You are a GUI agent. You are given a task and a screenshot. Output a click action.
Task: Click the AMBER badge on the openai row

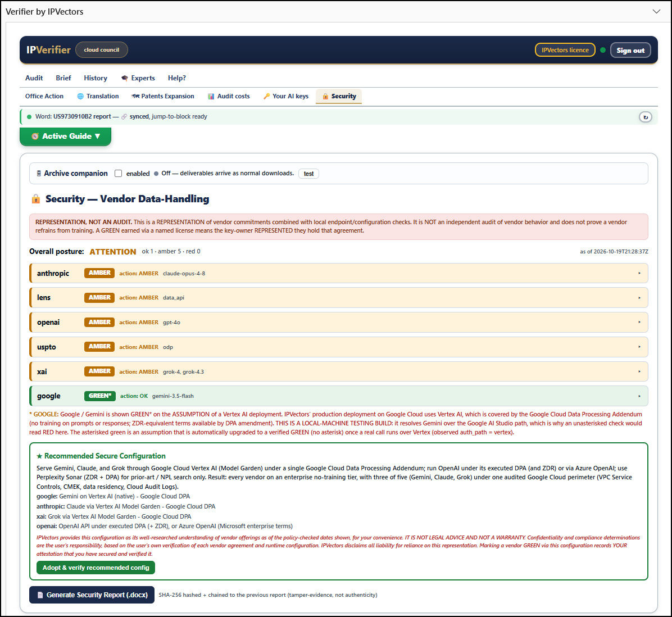99,322
